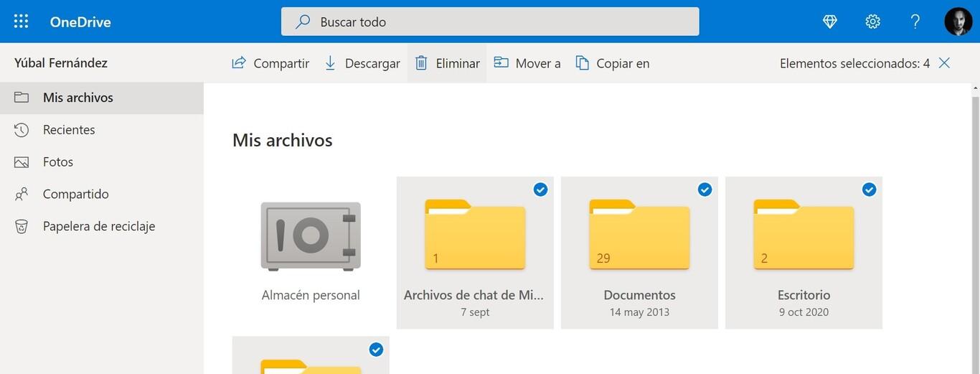Click the Copiar en label
980x374 pixels.
pyautogui.click(x=623, y=63)
